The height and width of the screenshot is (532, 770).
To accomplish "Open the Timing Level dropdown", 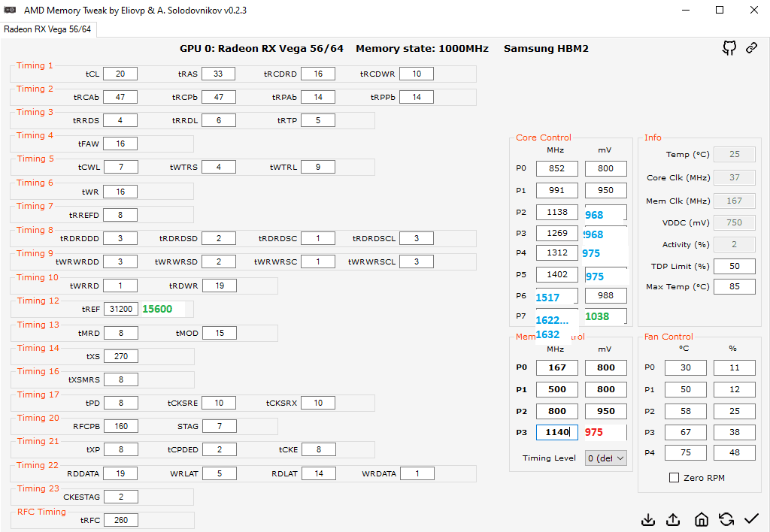I will pyautogui.click(x=605, y=458).
